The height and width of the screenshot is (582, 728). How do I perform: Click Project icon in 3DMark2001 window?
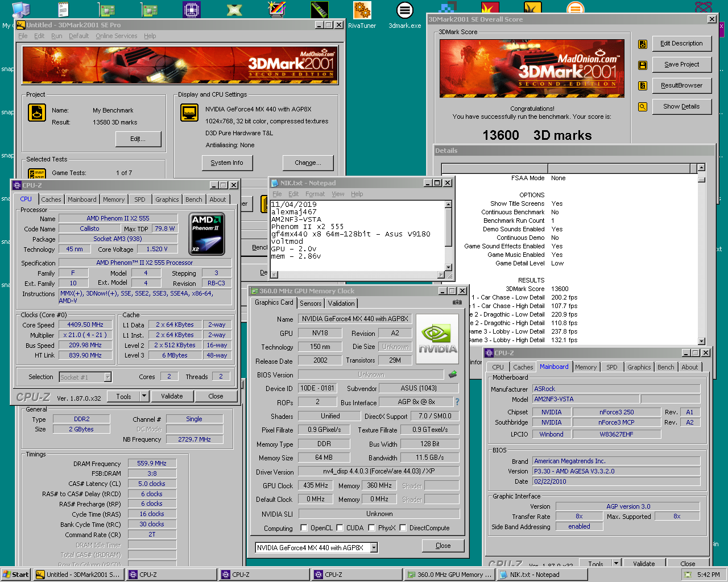click(x=37, y=113)
